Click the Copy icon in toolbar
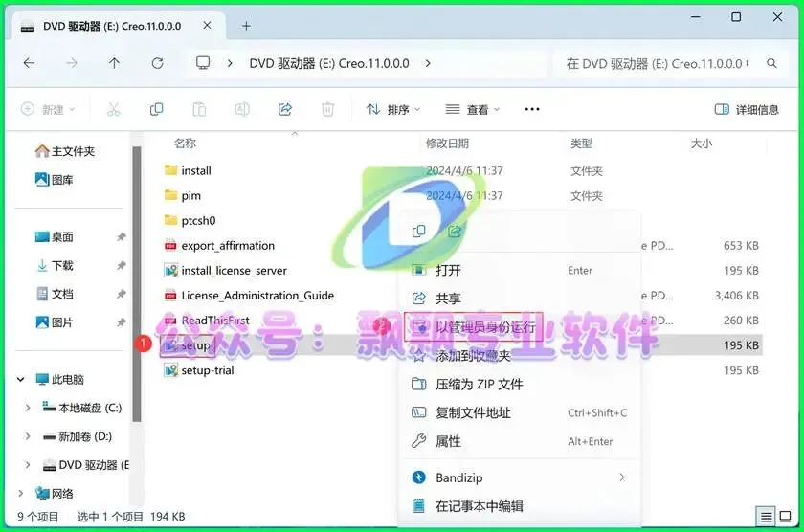 point(156,109)
